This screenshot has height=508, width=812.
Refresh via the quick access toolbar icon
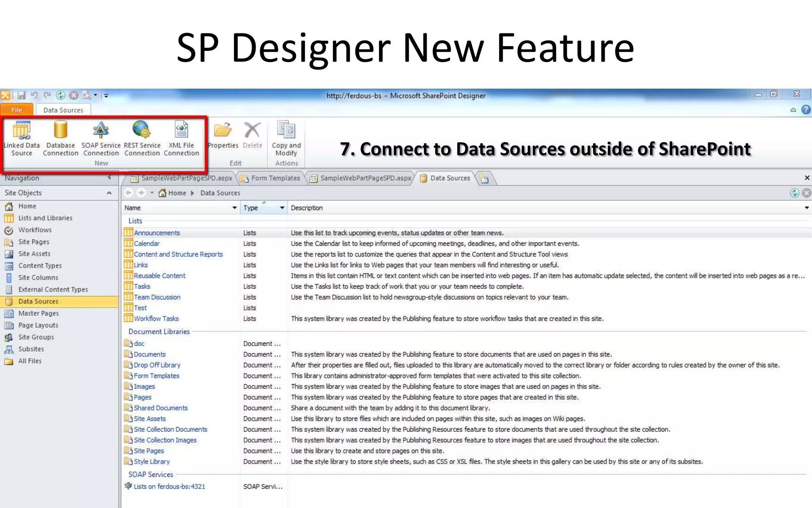tap(60, 95)
